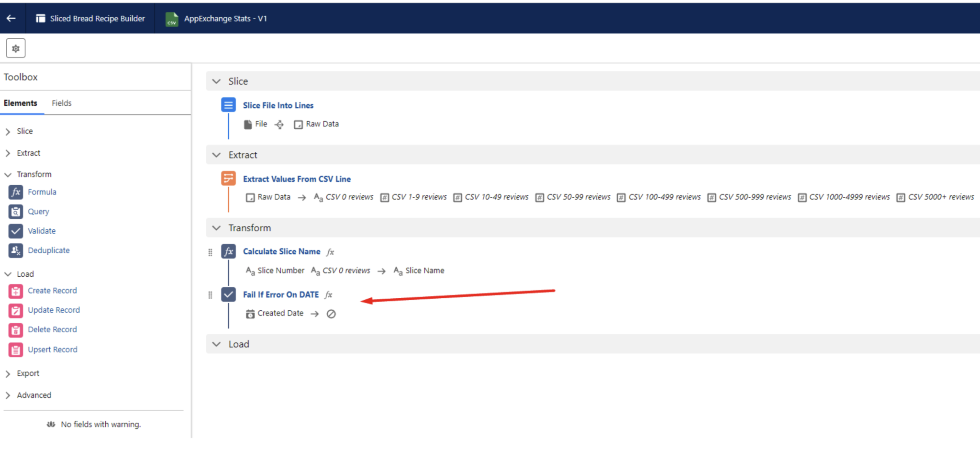Switch to the Fields tab
The image size is (980, 451).
tap(61, 102)
